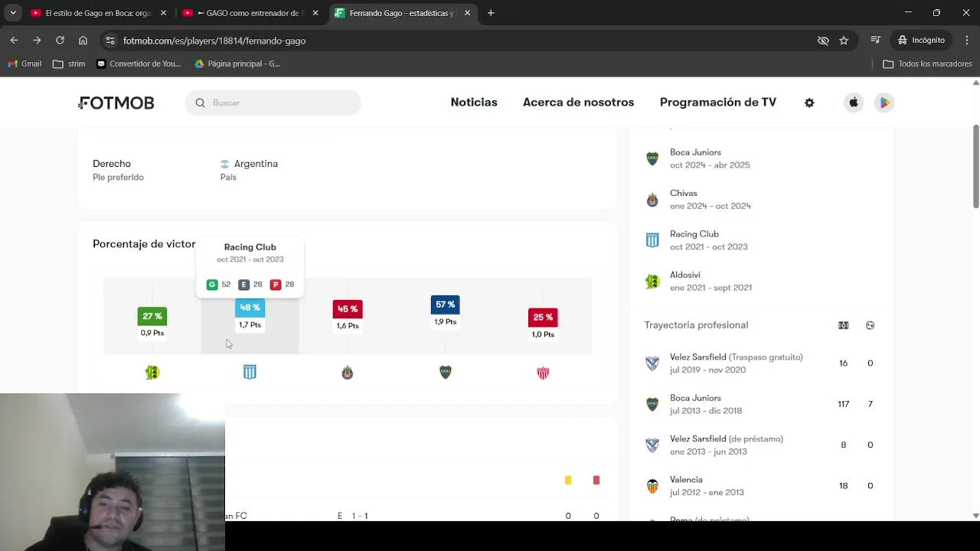Click the 57 % win bar for Boca Juniors
This screenshot has height=551, width=980.
click(x=446, y=305)
